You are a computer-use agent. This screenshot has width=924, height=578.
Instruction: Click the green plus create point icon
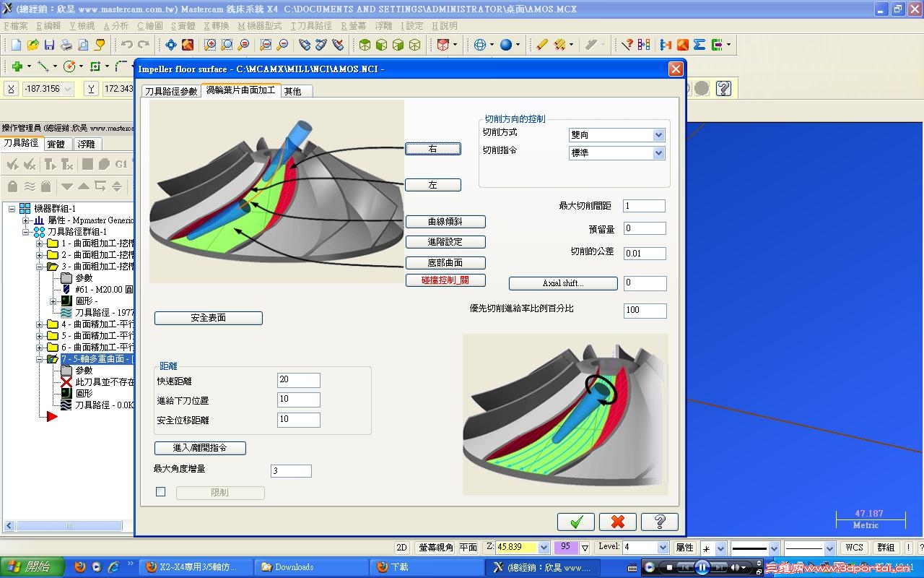[17, 66]
